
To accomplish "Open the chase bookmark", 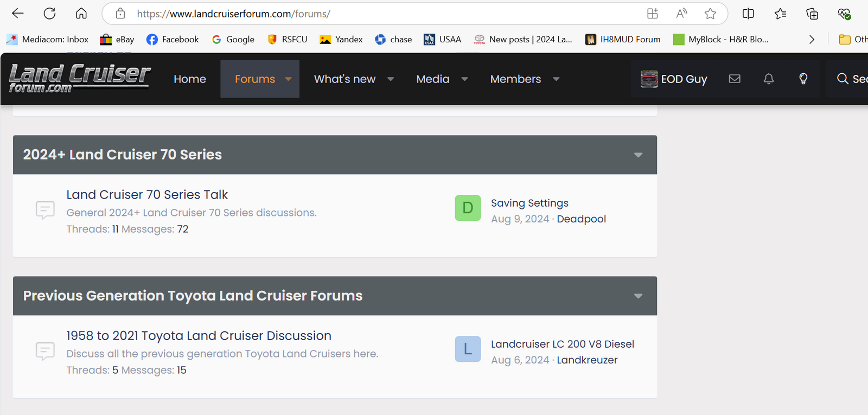I will point(393,39).
